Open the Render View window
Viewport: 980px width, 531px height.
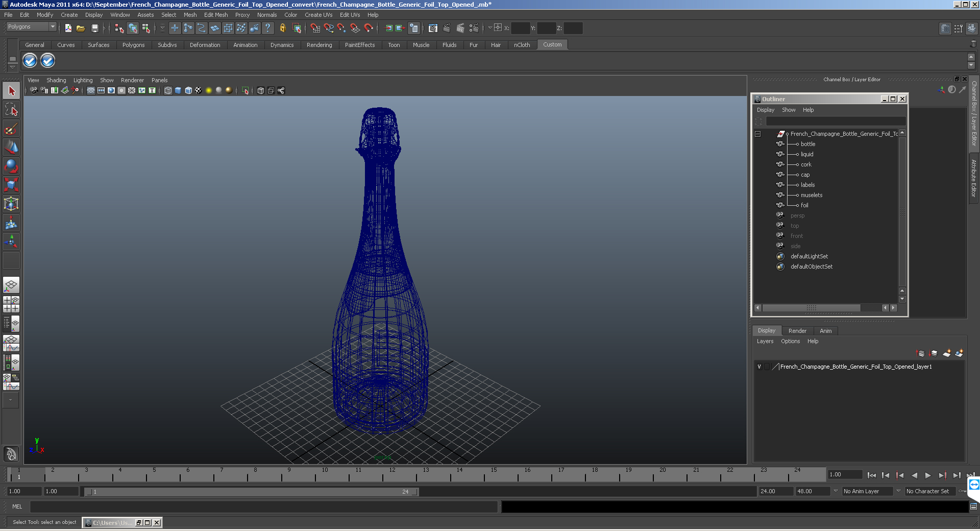(x=433, y=28)
